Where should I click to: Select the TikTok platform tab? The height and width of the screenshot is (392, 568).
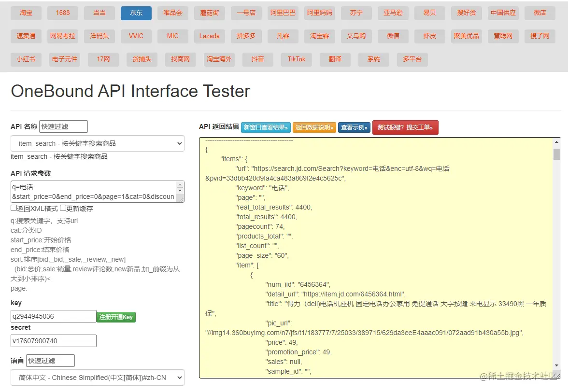[297, 59]
